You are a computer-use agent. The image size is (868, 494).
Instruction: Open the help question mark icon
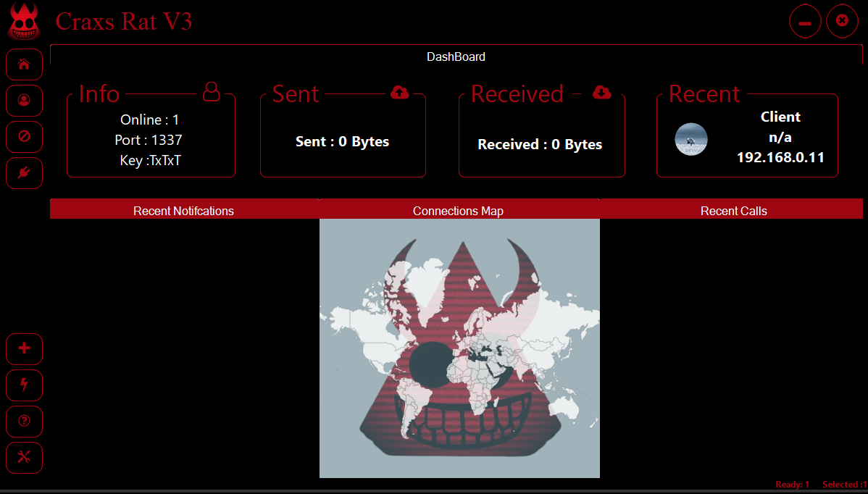click(x=24, y=421)
